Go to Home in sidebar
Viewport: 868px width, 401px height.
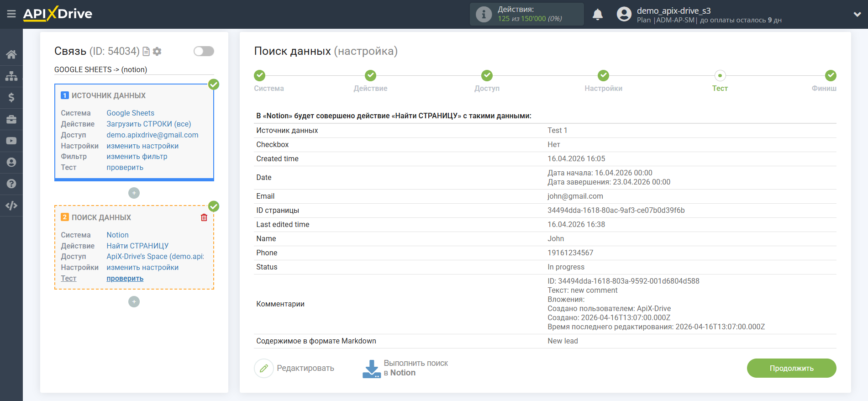tap(11, 54)
